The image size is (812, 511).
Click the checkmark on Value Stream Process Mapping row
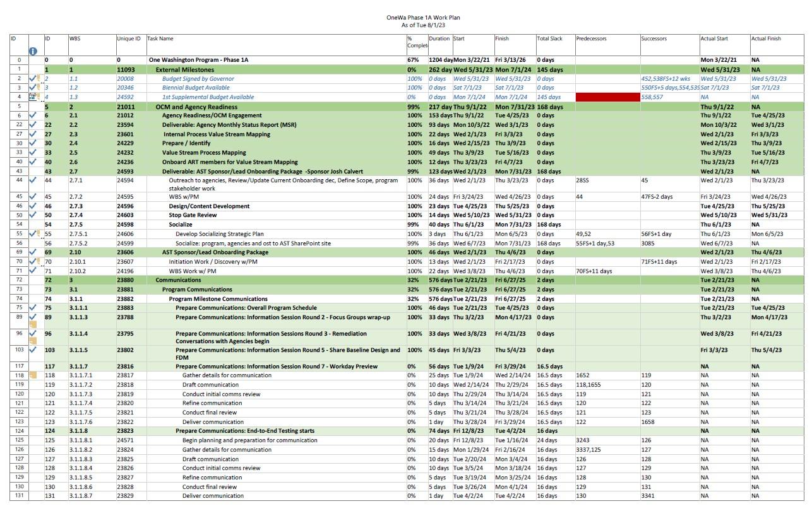click(33, 152)
